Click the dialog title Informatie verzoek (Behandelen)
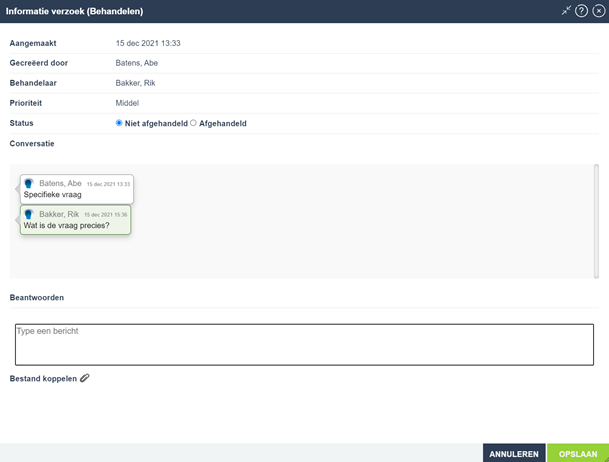This screenshot has width=609, height=462. [74, 11]
